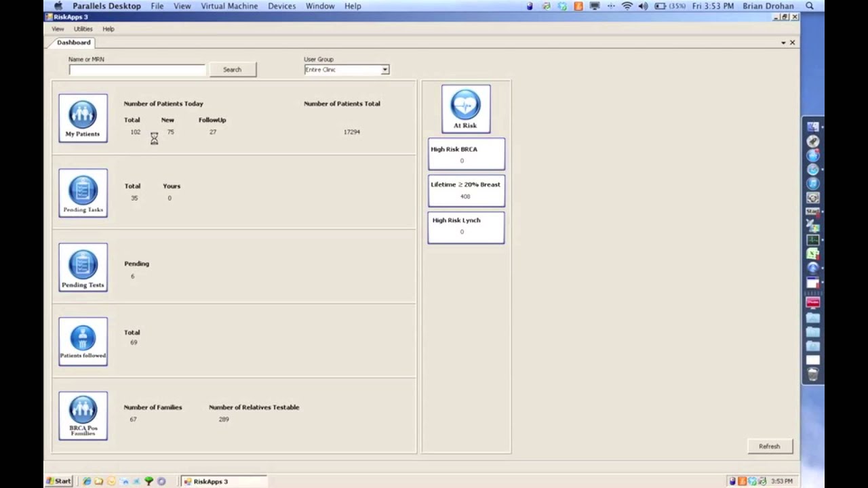The width and height of the screenshot is (868, 488).
Task: Open the Virtual Machine menu
Action: [x=229, y=6]
